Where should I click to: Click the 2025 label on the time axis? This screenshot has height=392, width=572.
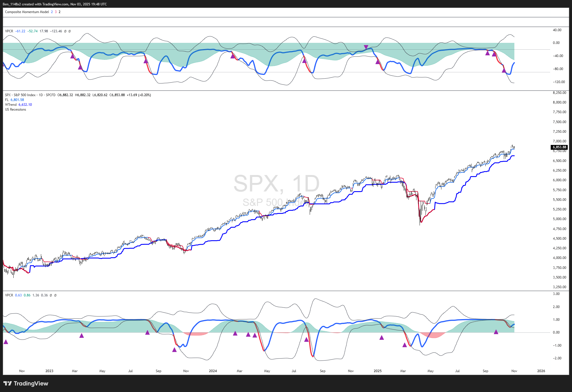tap(378, 371)
